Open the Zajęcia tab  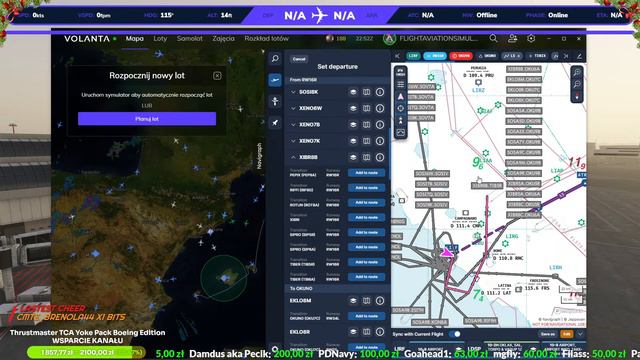[223, 38]
